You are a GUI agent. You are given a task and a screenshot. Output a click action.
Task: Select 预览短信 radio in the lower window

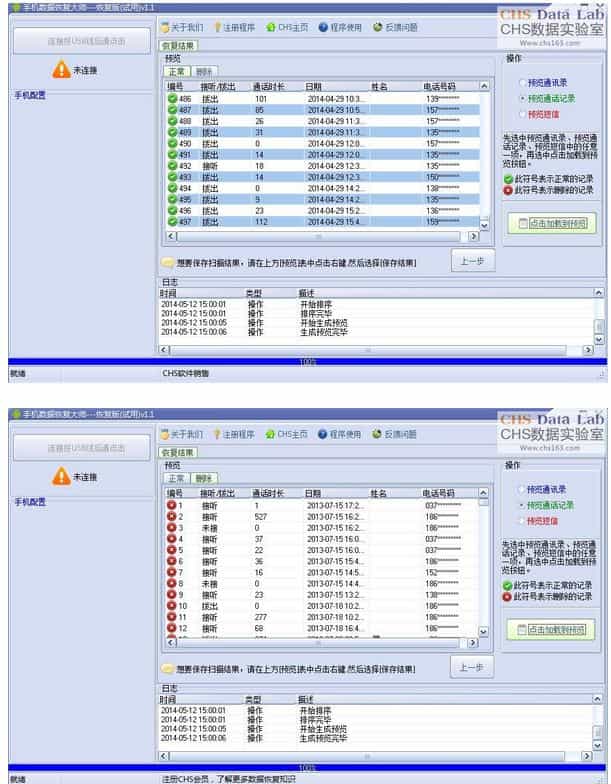click(x=522, y=521)
